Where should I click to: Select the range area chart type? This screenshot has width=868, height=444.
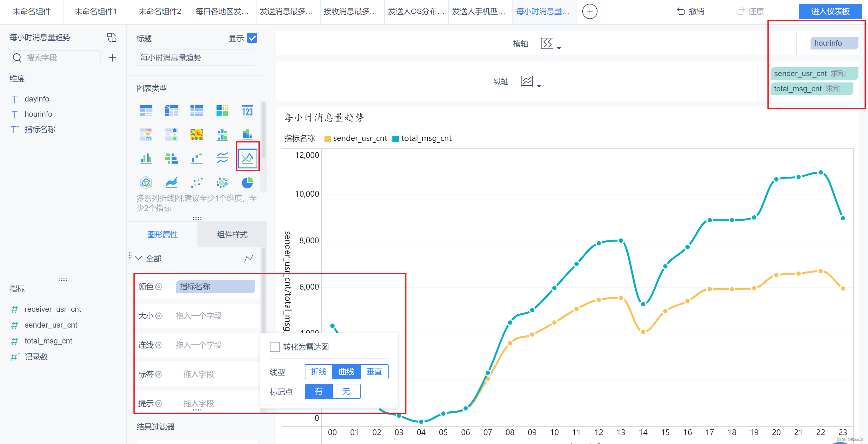(171, 182)
